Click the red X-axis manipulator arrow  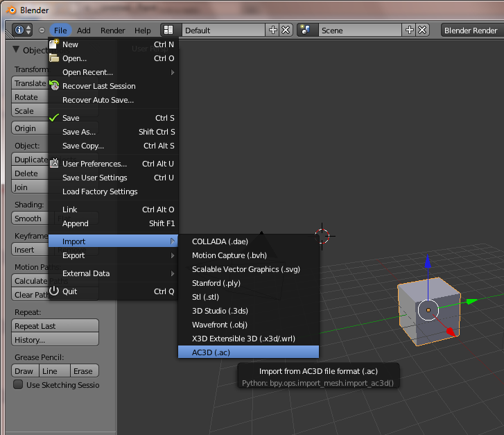451,332
